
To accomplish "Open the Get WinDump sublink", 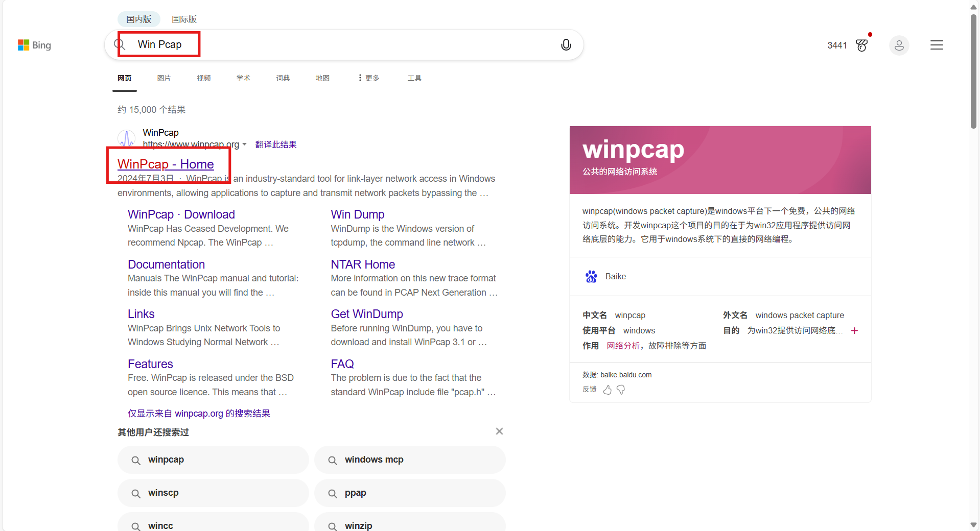I will point(367,314).
